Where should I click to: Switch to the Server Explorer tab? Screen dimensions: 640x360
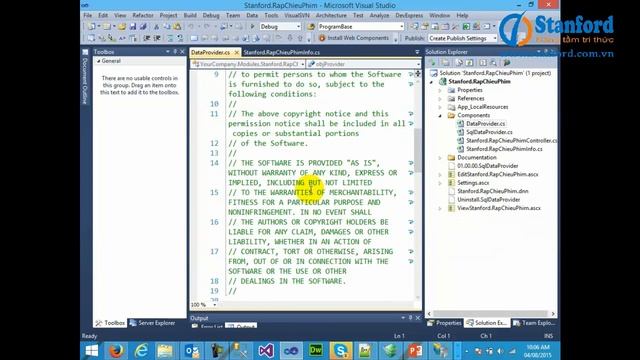tap(152, 323)
